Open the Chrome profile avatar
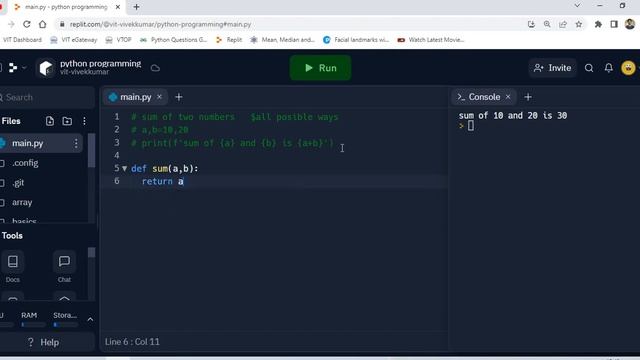Screen dimensions: 640x360 pos(630,24)
